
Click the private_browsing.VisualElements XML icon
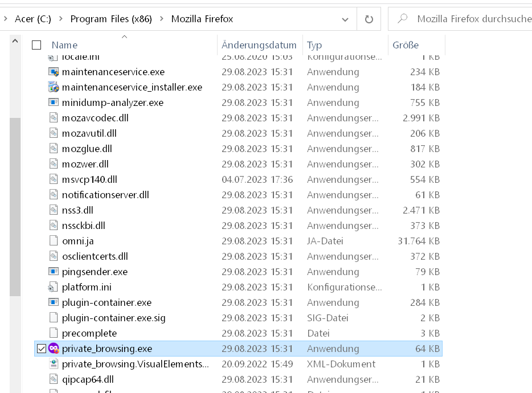54,364
